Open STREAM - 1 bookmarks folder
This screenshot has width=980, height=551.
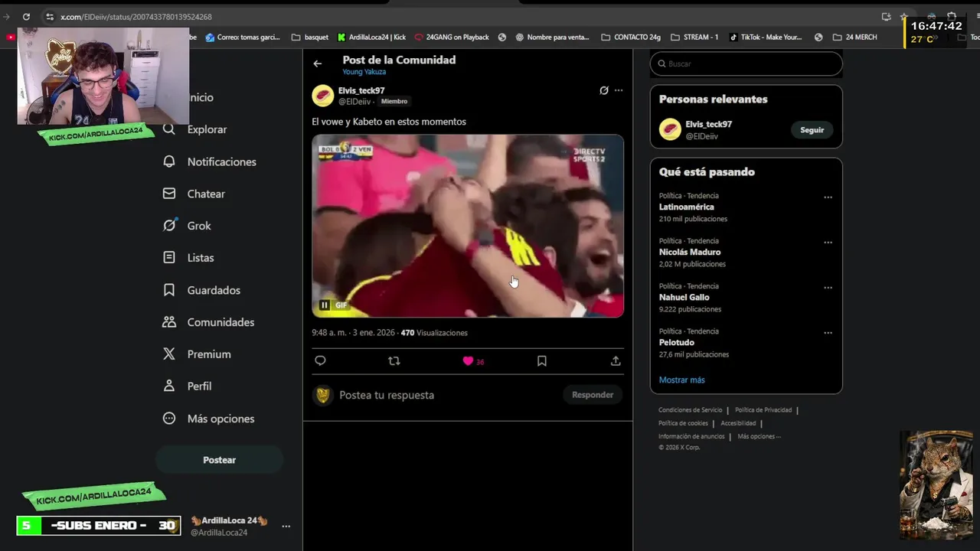[694, 37]
